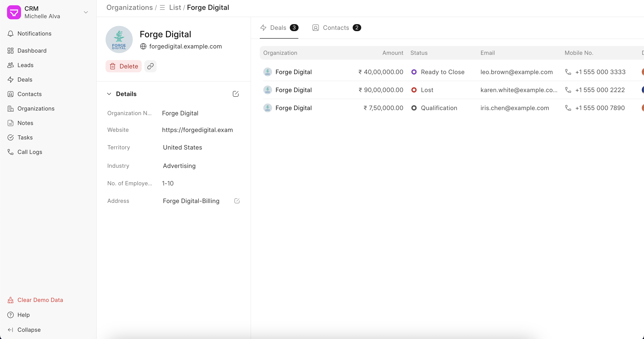
Task: Collapse the Details section chevron
Action: click(109, 94)
